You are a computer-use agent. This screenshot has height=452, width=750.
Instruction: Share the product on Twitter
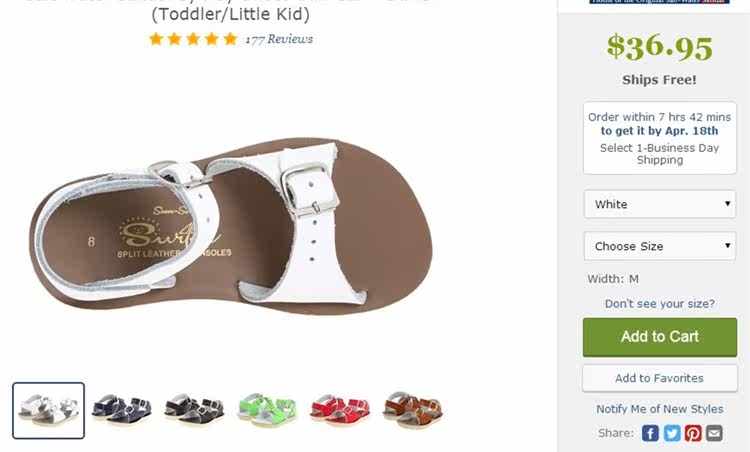672,433
